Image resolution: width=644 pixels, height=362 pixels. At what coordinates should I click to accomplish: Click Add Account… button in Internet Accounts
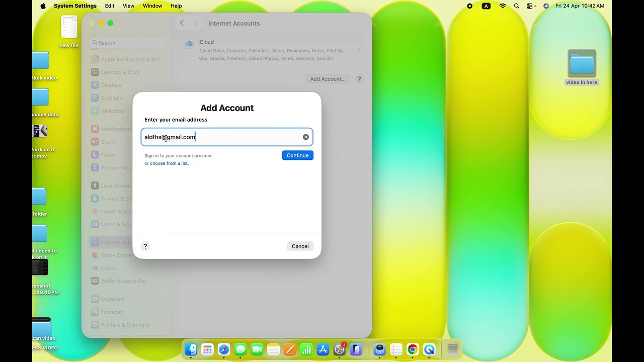(328, 79)
